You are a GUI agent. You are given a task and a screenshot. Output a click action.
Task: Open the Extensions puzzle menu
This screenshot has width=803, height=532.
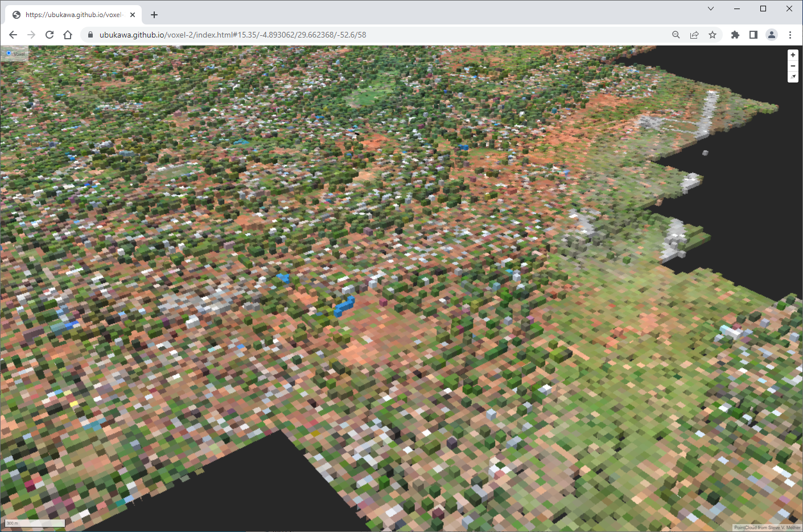pos(735,35)
